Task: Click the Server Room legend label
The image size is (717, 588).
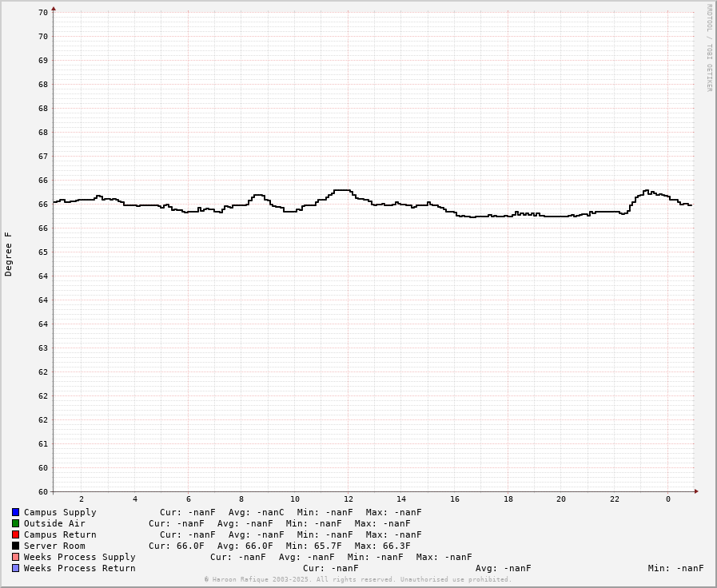Action: pyautogui.click(x=54, y=546)
